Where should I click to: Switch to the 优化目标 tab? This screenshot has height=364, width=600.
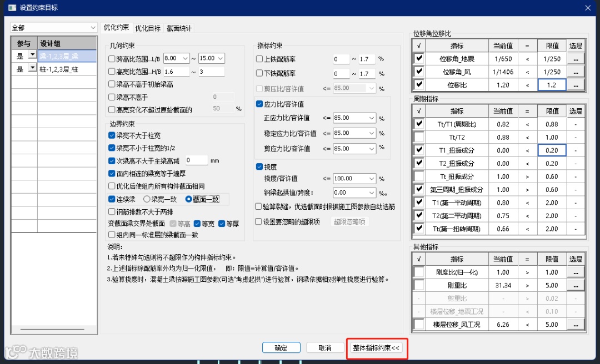(x=148, y=28)
